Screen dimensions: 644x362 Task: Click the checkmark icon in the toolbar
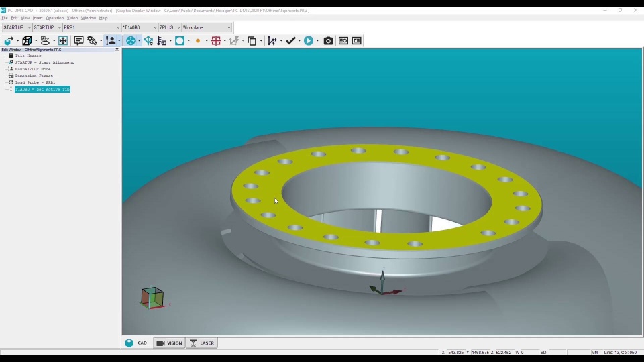290,41
